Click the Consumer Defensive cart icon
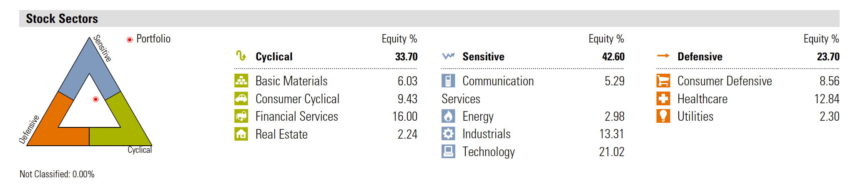This screenshot has height=194, width=868. click(663, 81)
